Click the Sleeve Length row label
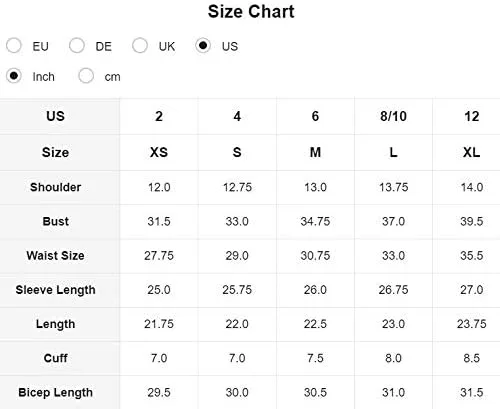This screenshot has height=409, width=500. pyautogui.click(x=55, y=290)
